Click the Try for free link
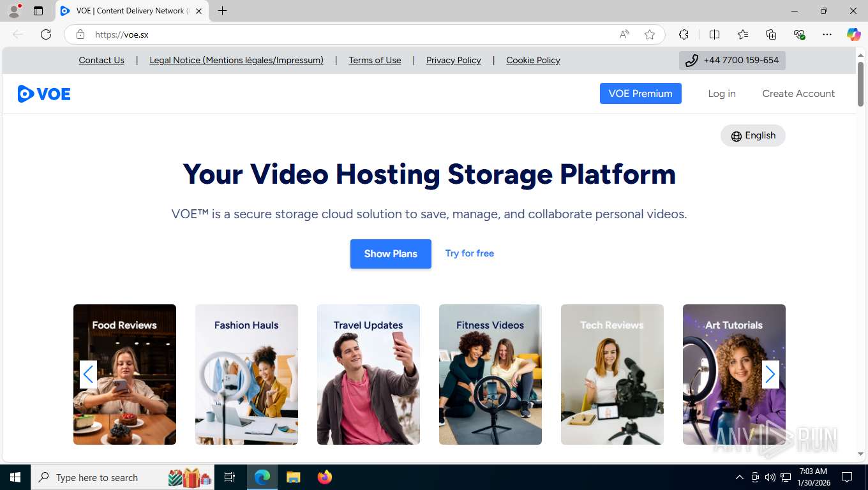 click(470, 253)
